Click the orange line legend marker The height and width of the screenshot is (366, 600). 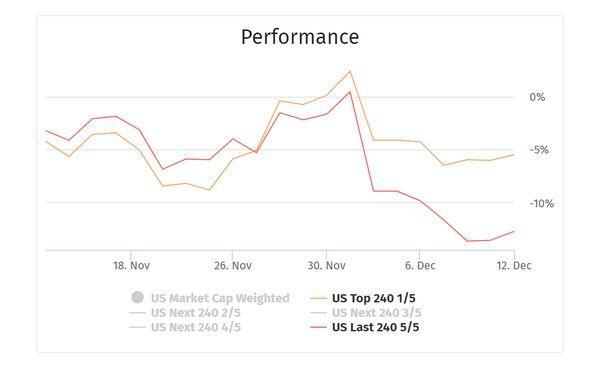pyautogui.click(x=318, y=298)
